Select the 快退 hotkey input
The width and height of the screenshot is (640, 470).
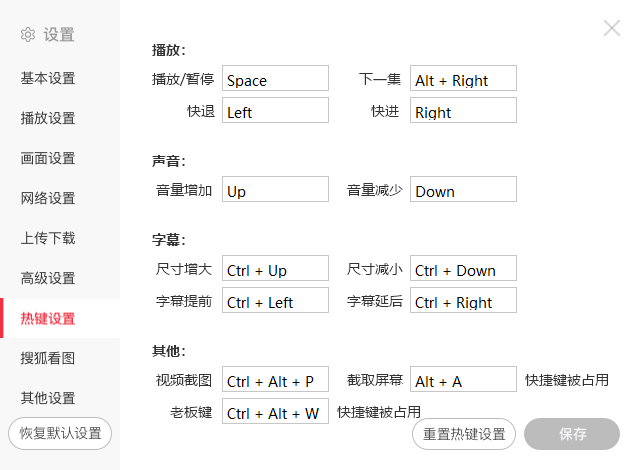pyautogui.click(x=275, y=111)
